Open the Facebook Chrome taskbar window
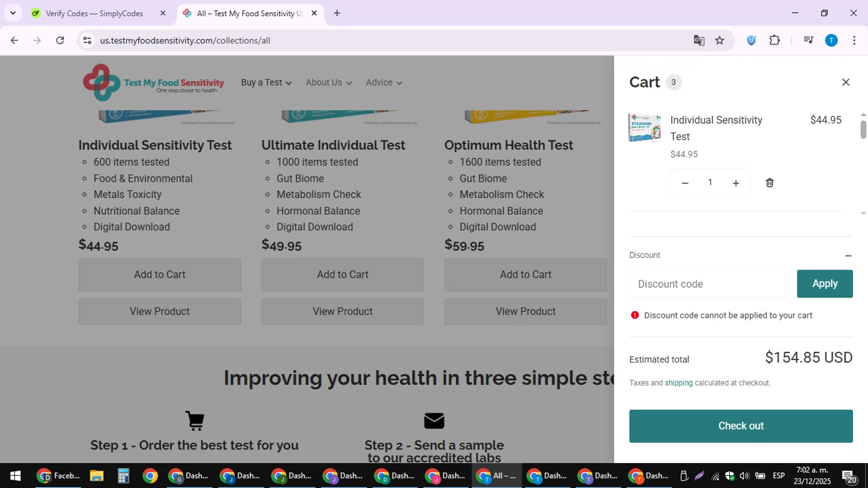Viewport: 868px width, 488px height. [x=58, y=476]
